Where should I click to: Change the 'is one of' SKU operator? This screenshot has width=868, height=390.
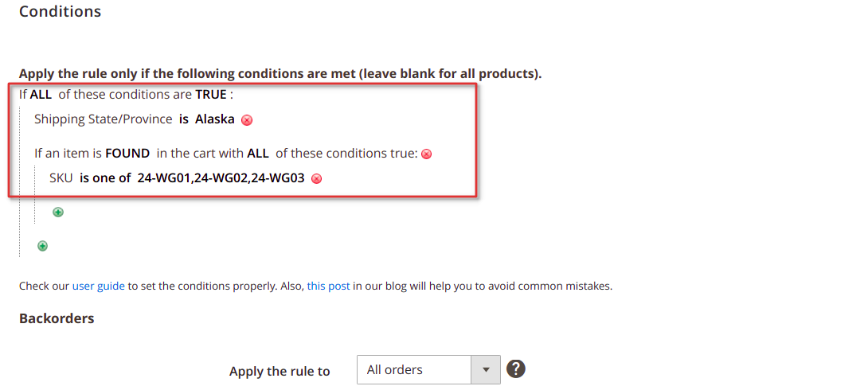105,178
